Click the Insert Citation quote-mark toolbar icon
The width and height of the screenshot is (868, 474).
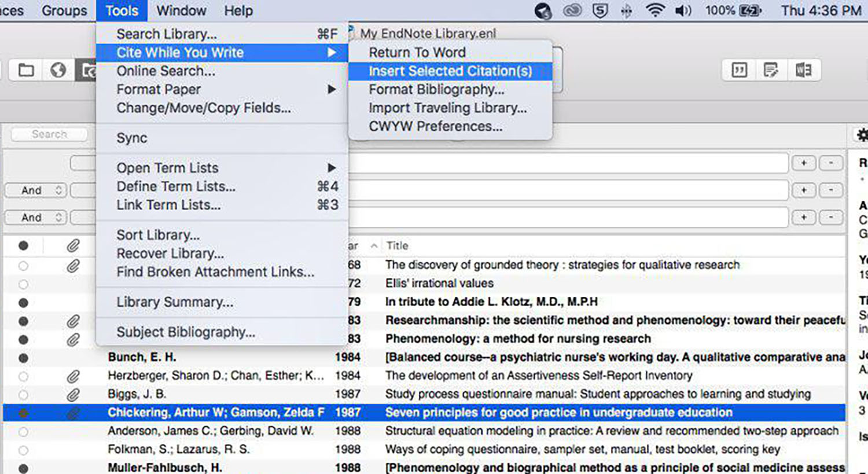coord(739,71)
